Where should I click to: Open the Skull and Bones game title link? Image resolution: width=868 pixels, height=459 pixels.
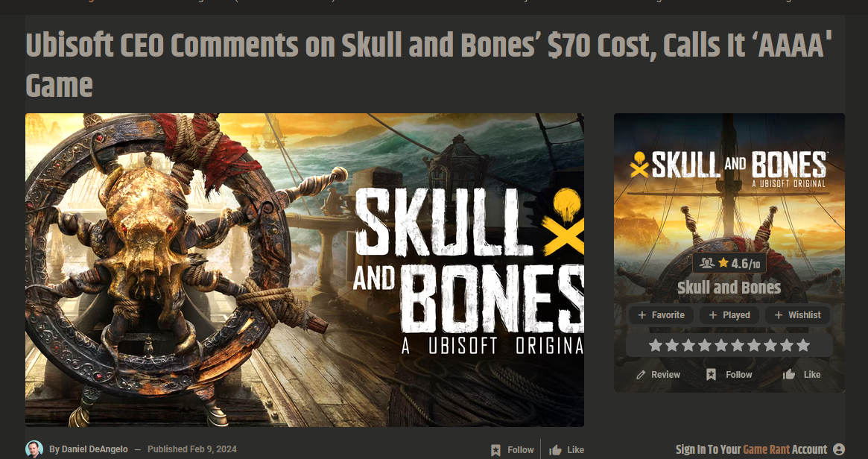tap(729, 288)
